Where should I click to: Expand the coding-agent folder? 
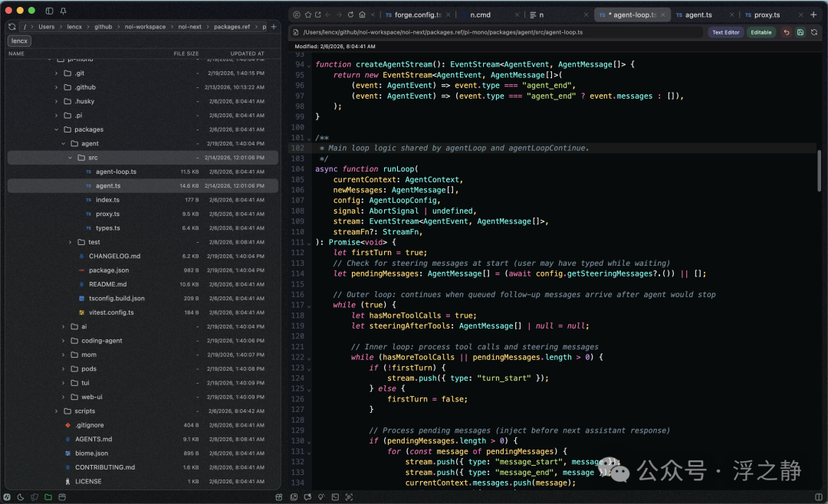point(64,341)
